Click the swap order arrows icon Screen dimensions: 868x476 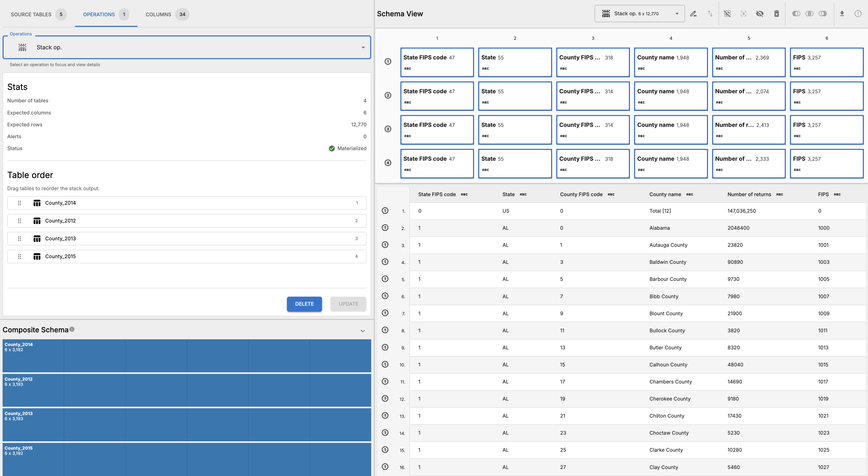pyautogui.click(x=710, y=14)
